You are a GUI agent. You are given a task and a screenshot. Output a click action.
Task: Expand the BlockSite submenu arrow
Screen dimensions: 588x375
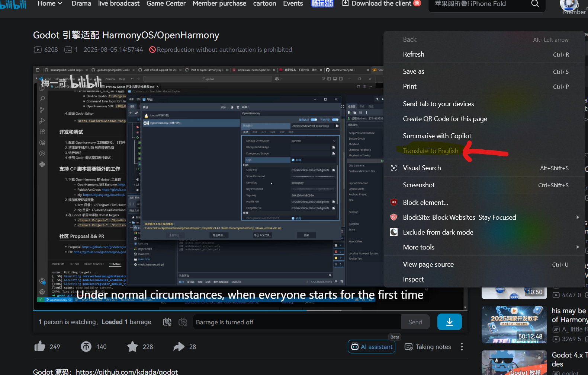point(578,217)
